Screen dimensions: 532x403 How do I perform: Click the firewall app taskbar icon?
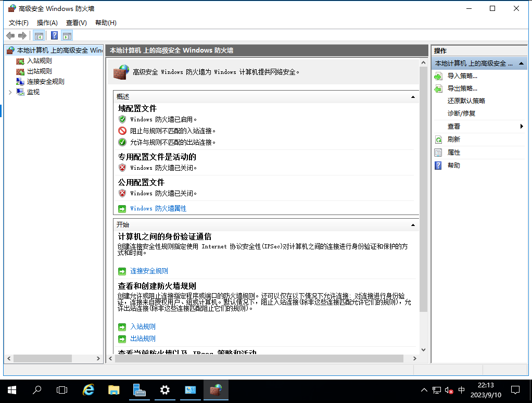point(216,391)
